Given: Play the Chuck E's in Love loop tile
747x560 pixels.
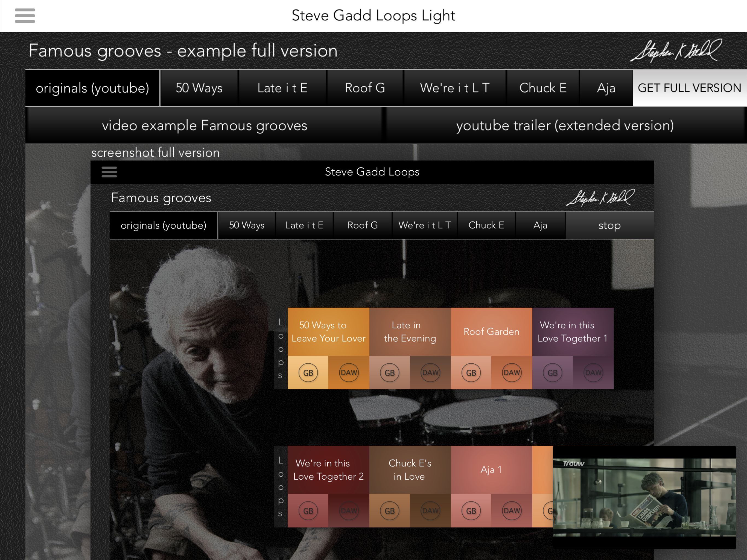Looking at the screenshot, I should click(410, 470).
